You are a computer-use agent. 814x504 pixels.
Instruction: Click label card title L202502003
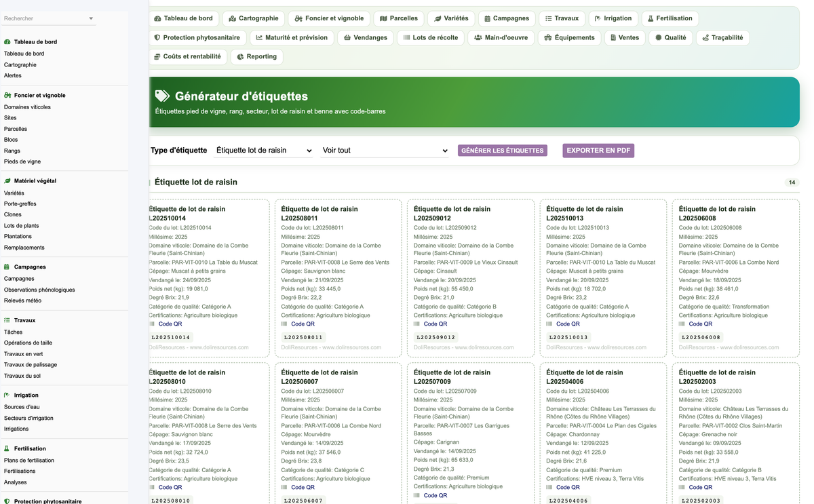717,377
